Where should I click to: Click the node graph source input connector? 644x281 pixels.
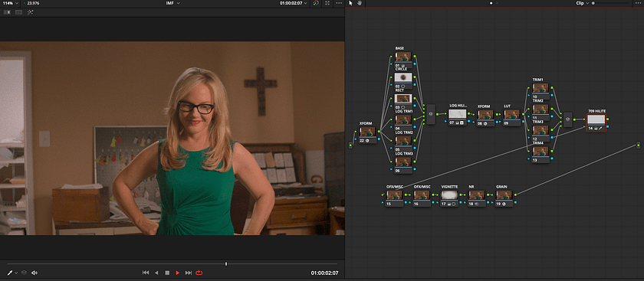[350, 145]
